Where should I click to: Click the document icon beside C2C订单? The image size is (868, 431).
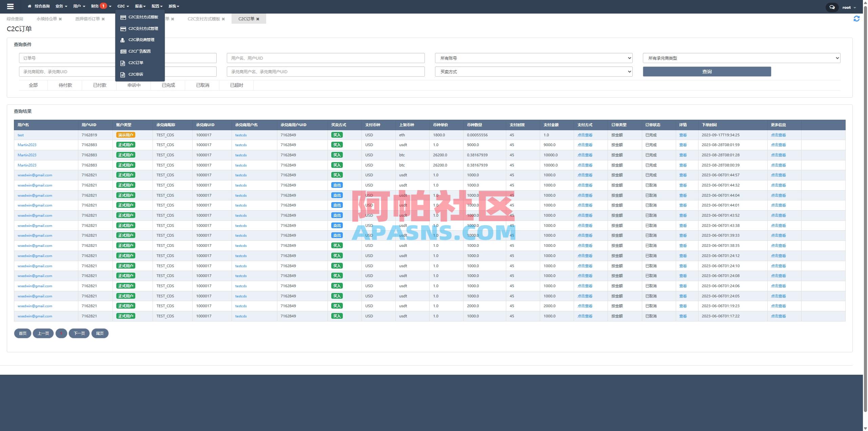[x=123, y=62]
